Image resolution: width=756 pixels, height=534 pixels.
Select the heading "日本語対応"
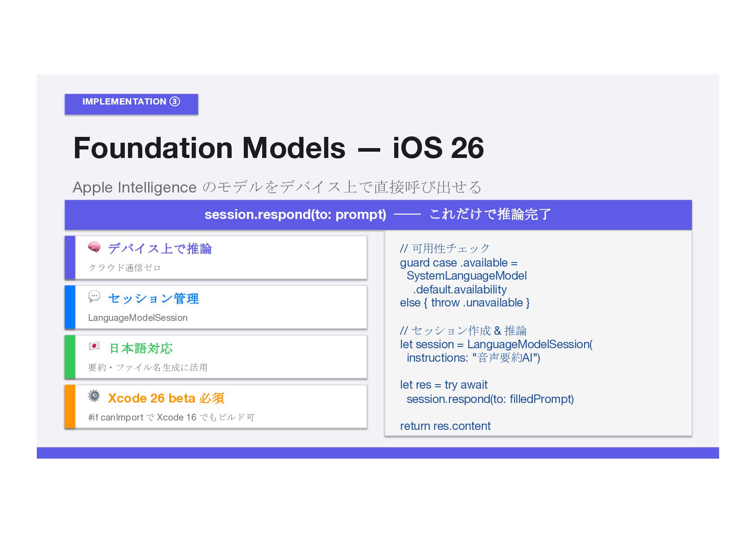click(141, 348)
